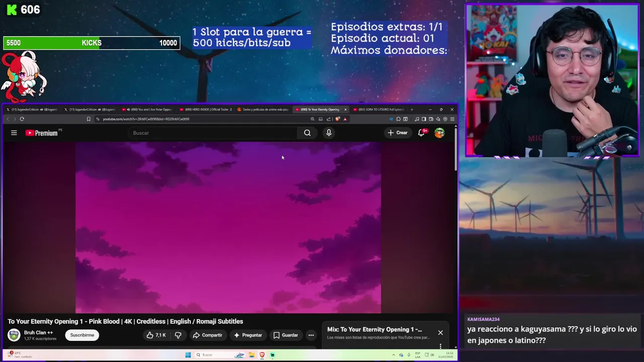The width and height of the screenshot is (644, 362).
Task: Start voice search with microphone icon
Action: (329, 133)
